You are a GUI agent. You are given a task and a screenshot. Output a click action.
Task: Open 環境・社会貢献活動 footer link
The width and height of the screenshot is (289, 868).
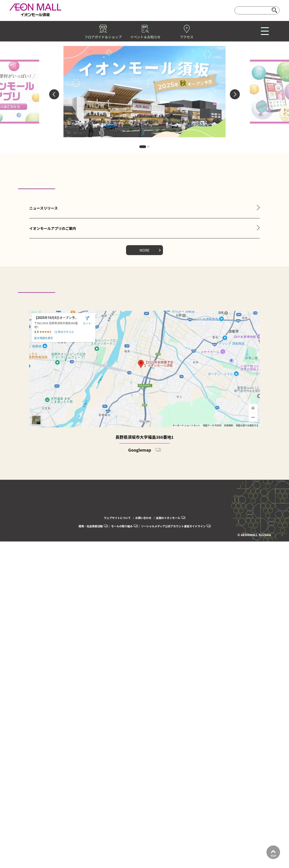point(93,526)
